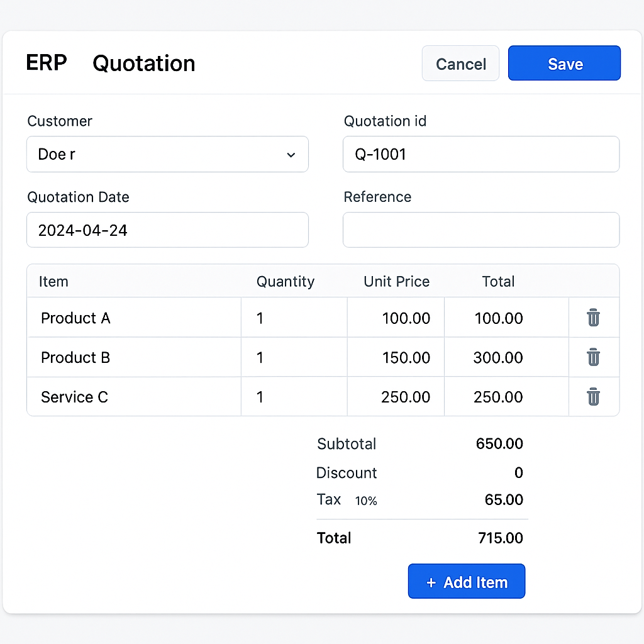Click the Tax 10% rate

point(366,501)
